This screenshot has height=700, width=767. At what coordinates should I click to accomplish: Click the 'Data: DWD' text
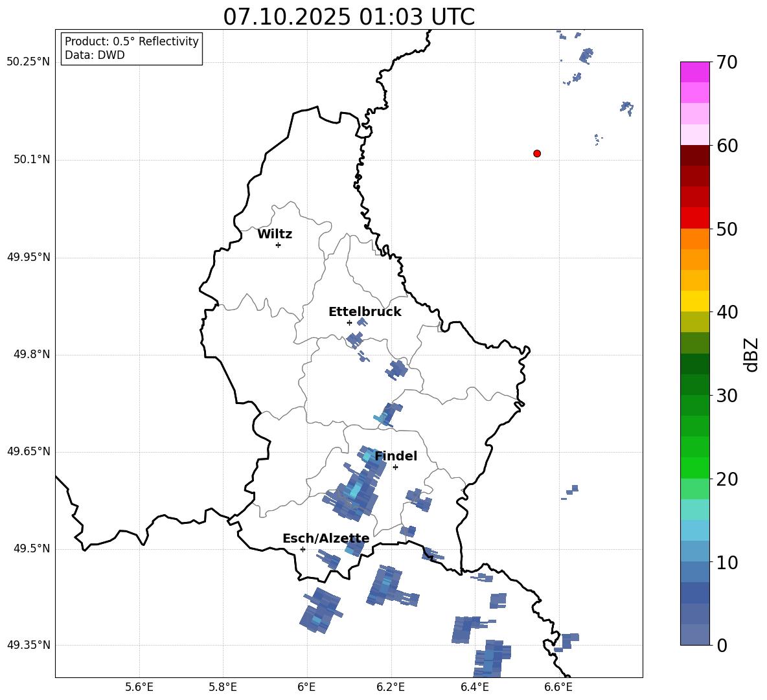(95, 55)
